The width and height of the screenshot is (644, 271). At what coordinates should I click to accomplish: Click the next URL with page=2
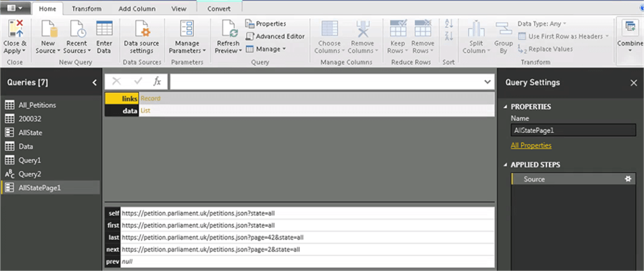click(210, 250)
